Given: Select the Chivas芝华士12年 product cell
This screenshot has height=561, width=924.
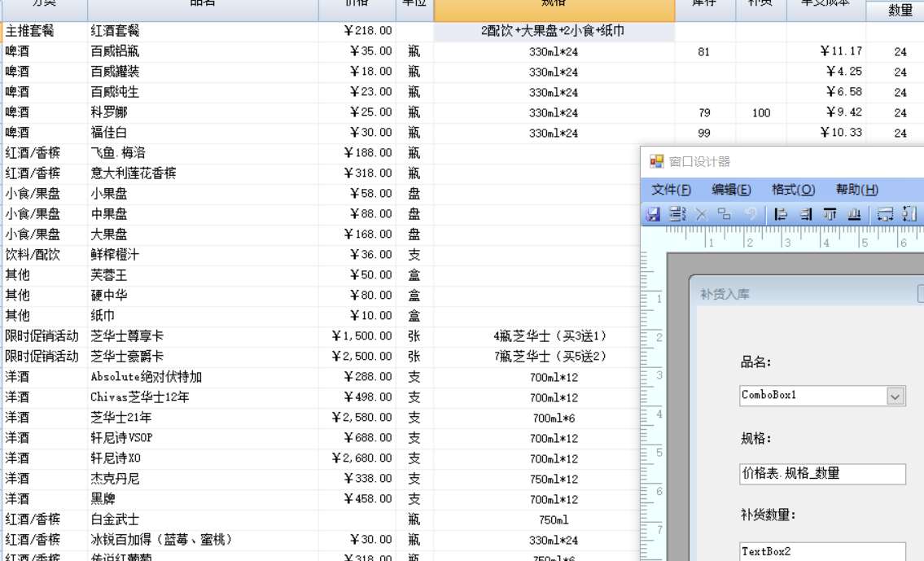Looking at the screenshot, I should coord(204,397).
